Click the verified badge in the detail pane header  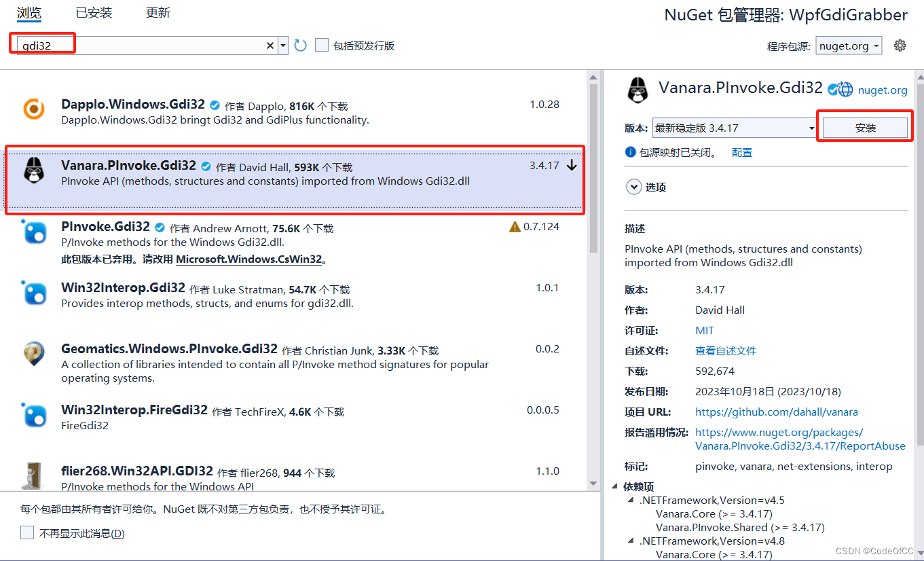(832, 88)
